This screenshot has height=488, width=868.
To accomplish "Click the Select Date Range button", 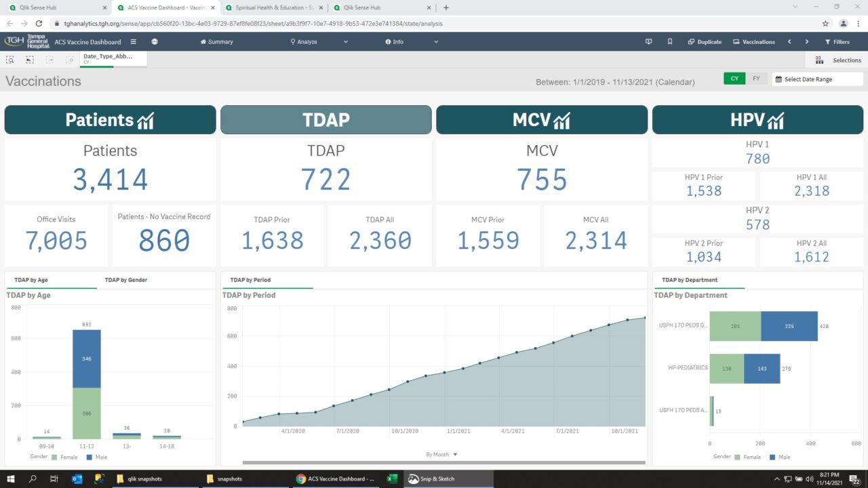I will [x=817, y=78].
